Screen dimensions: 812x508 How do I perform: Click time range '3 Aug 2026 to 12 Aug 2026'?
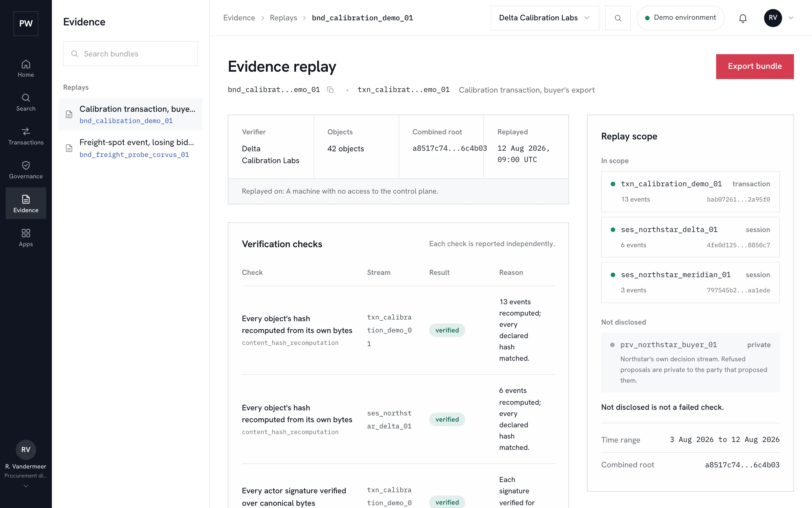coord(724,439)
